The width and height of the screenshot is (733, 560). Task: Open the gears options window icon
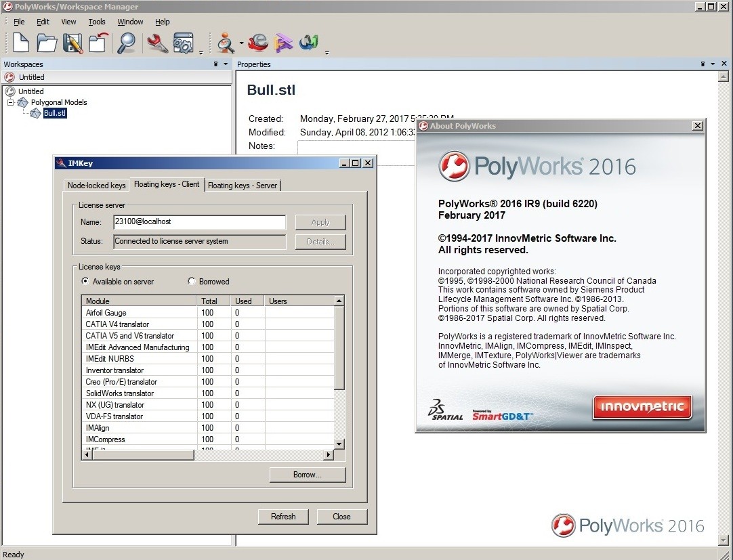pyautogui.click(x=183, y=43)
